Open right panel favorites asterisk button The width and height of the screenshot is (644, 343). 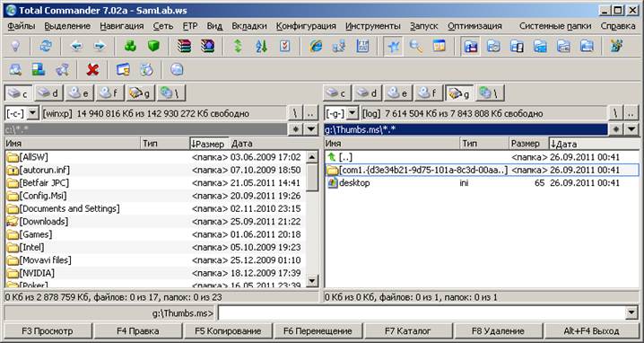click(x=615, y=129)
